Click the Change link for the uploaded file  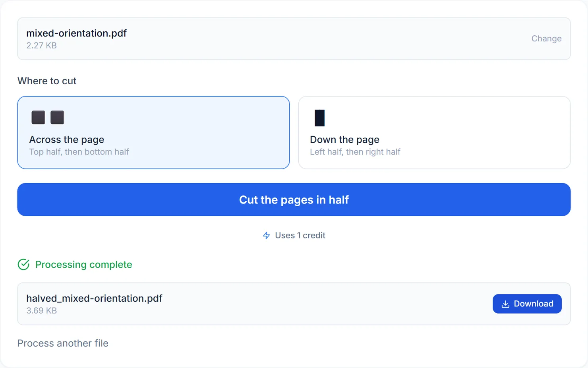click(x=546, y=39)
